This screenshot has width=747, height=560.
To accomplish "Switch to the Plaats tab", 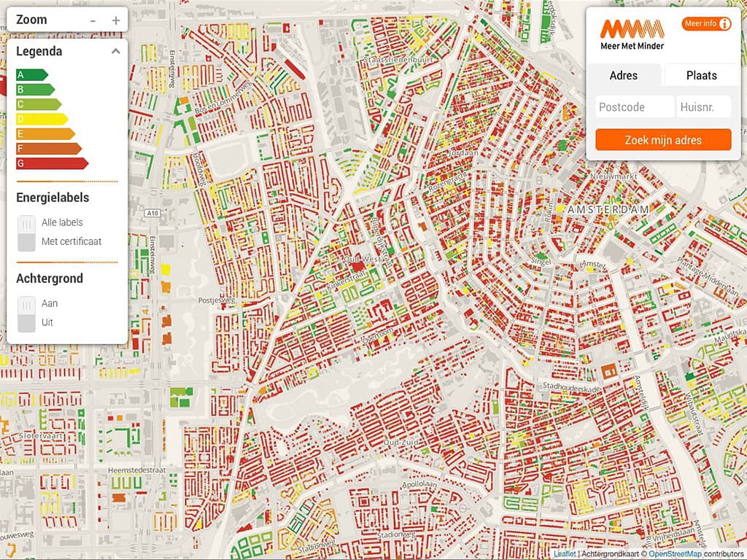I will pyautogui.click(x=701, y=75).
